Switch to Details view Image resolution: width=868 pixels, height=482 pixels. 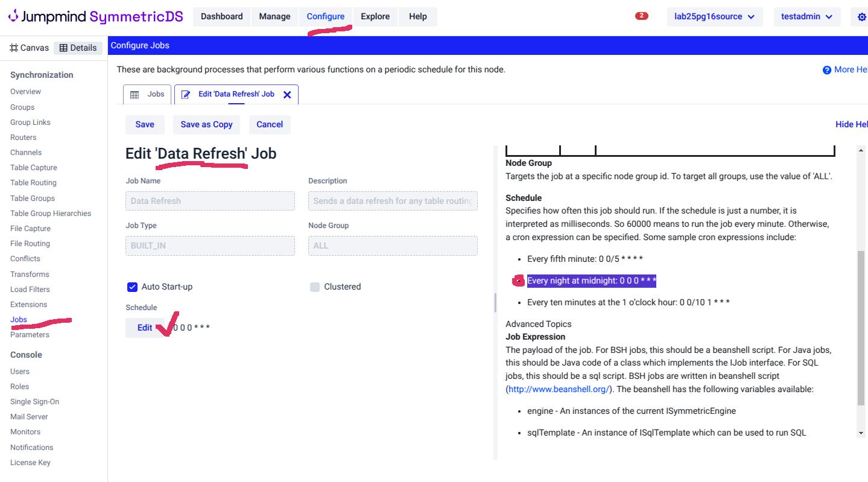(x=78, y=48)
